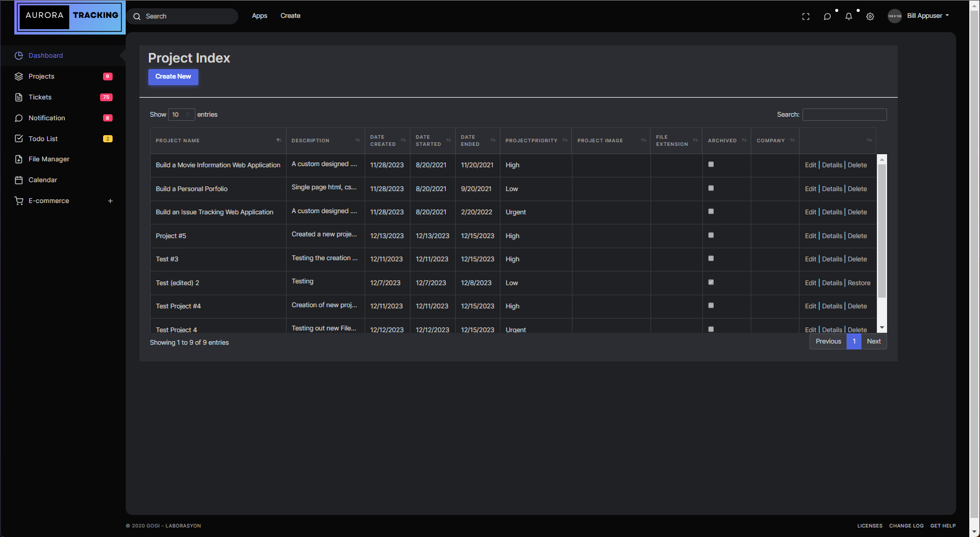
Task: Toggle Archived checkbox for Project #5
Action: pyautogui.click(x=711, y=235)
